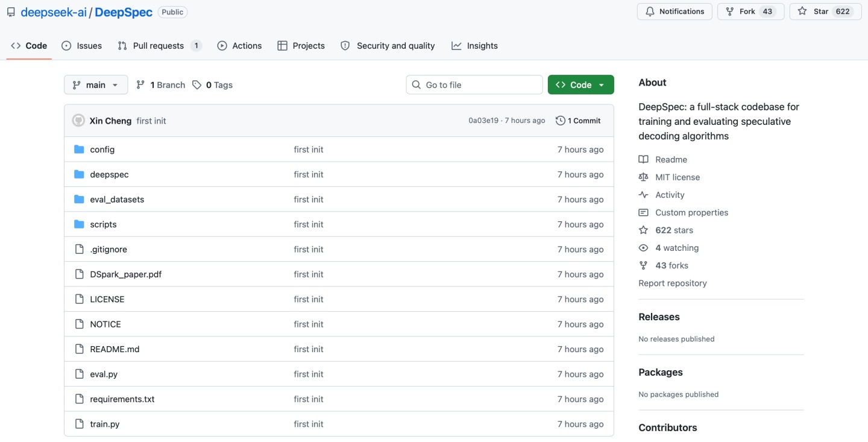The image size is (868, 442).
Task: Click the Fork icon button
Action: 730,11
